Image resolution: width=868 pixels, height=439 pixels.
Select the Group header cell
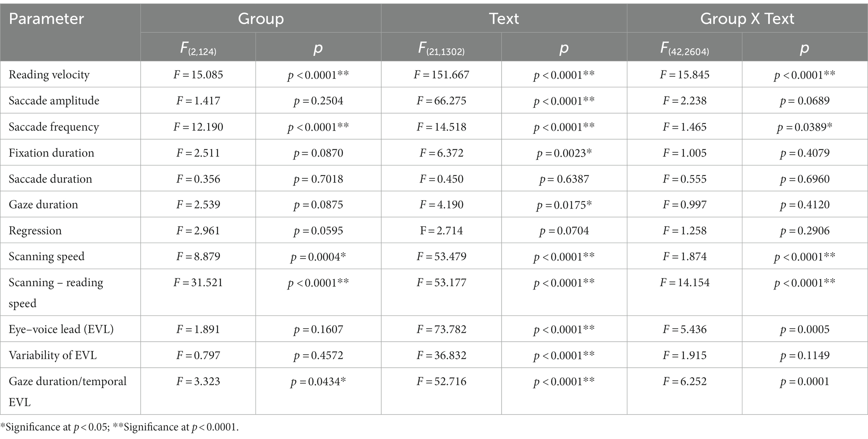(x=261, y=19)
